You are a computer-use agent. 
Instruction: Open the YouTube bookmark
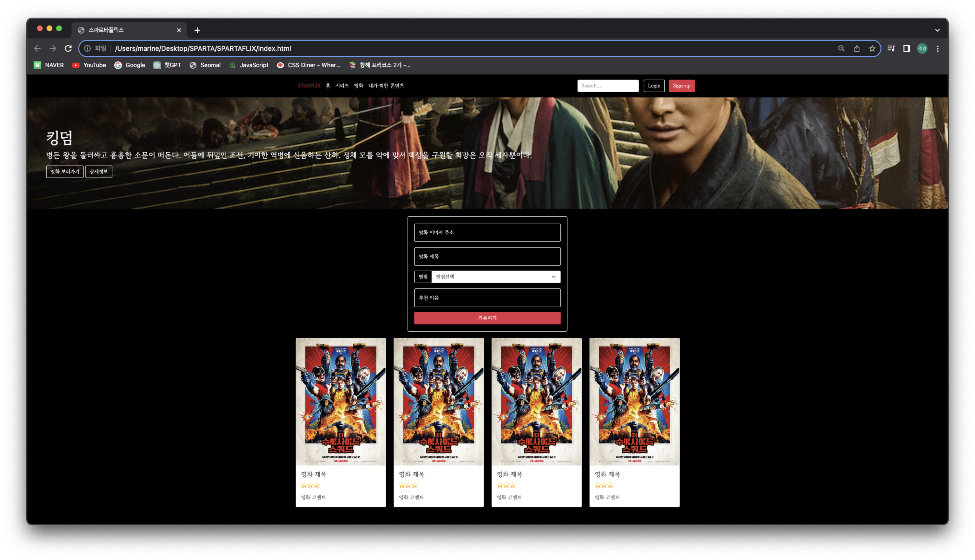click(89, 65)
